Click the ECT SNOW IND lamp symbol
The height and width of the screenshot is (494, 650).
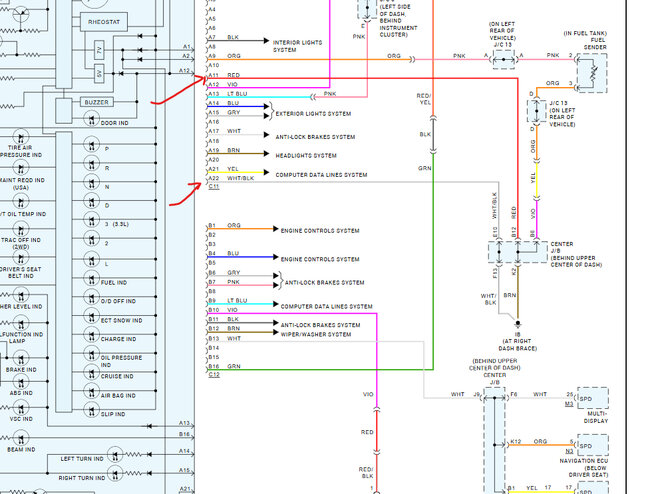[91, 316]
